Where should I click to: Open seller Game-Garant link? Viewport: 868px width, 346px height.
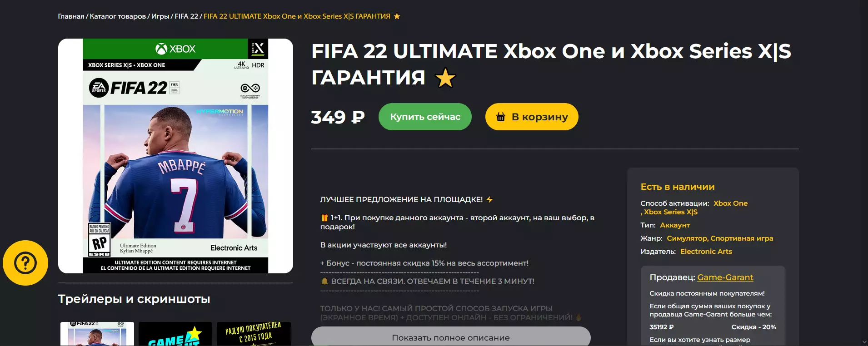(725, 277)
